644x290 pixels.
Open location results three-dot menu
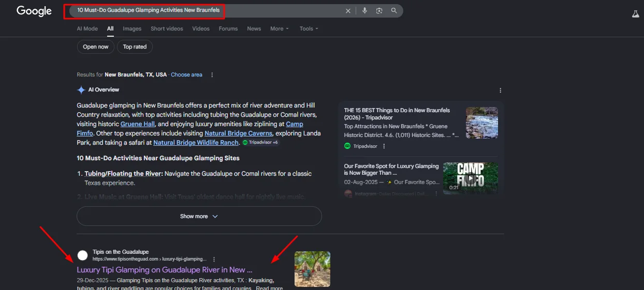[x=212, y=75]
